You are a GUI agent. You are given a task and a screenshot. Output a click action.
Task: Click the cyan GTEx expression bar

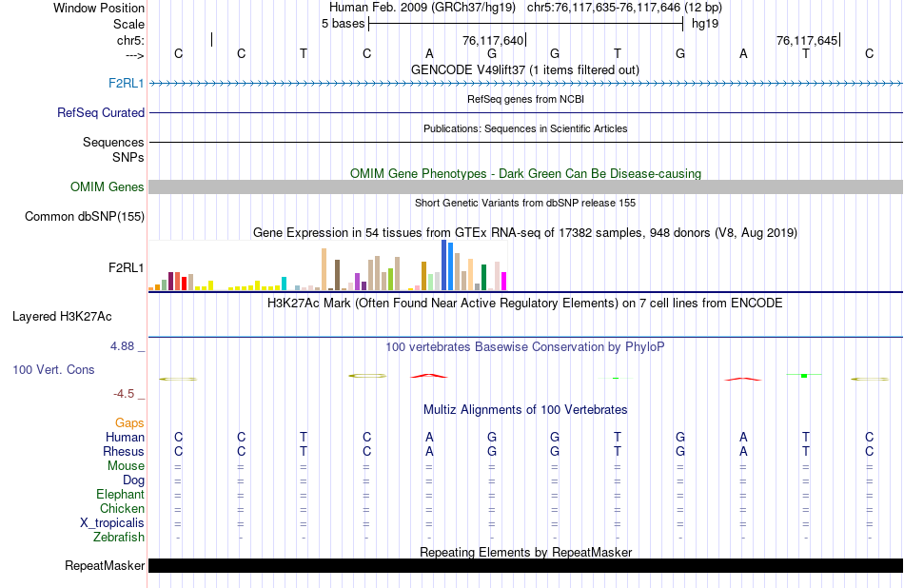point(284,284)
